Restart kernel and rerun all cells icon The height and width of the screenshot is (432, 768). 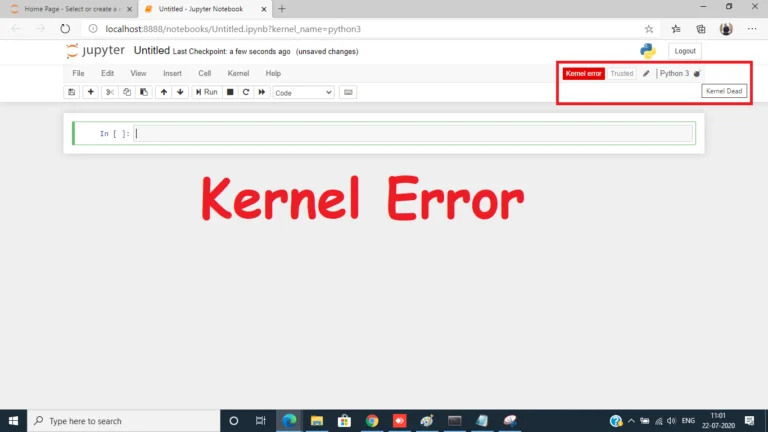tap(262, 92)
